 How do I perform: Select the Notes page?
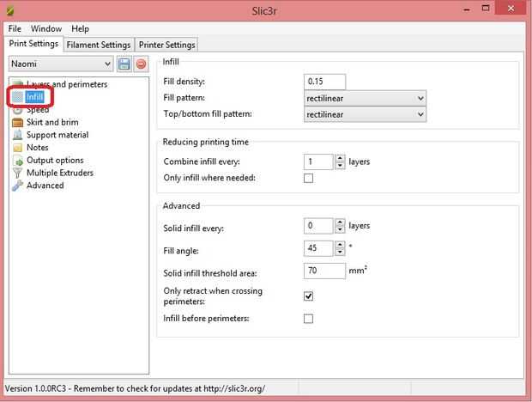coord(37,148)
